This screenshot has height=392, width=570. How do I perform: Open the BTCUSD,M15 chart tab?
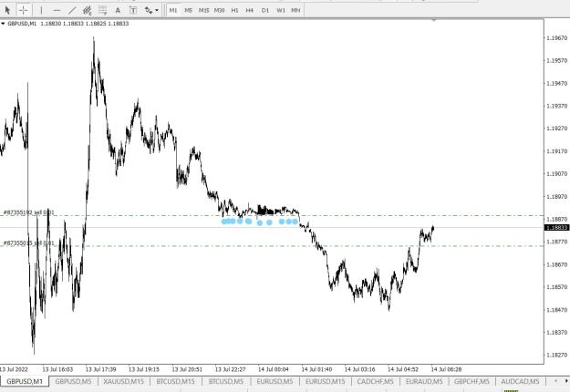pos(175,381)
